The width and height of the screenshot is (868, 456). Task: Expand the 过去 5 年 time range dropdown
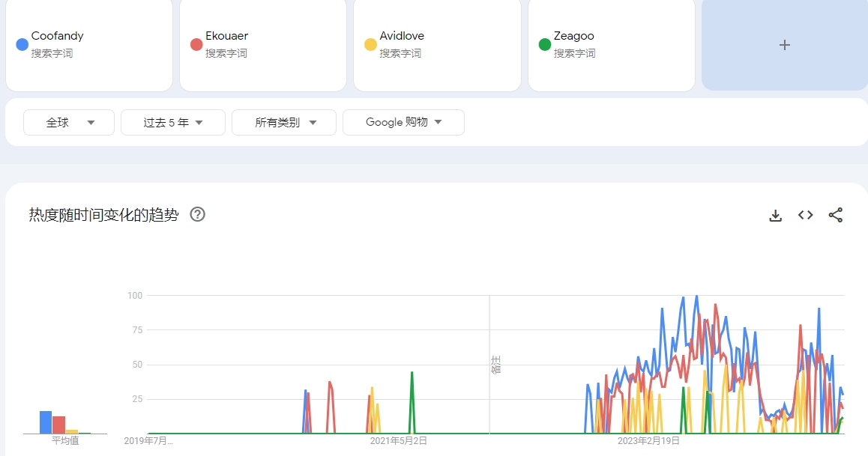pos(172,122)
